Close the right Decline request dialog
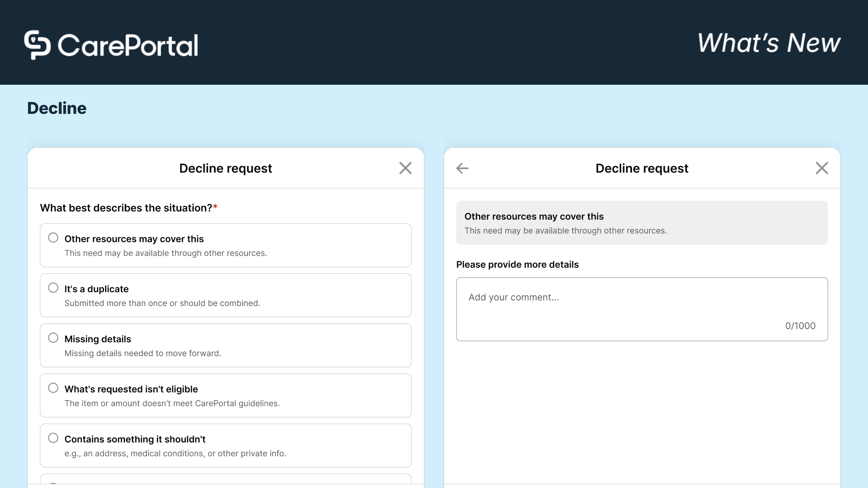The width and height of the screenshot is (868, 488). pyautogui.click(x=822, y=168)
